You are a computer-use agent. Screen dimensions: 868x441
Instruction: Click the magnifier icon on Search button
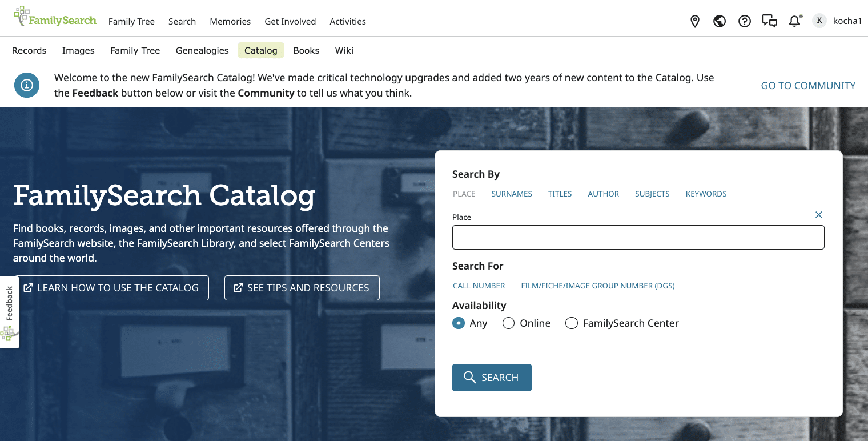point(469,378)
